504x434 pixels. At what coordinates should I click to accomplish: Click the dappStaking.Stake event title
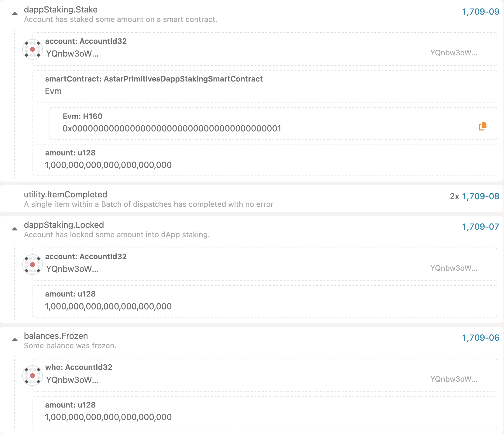point(61,10)
